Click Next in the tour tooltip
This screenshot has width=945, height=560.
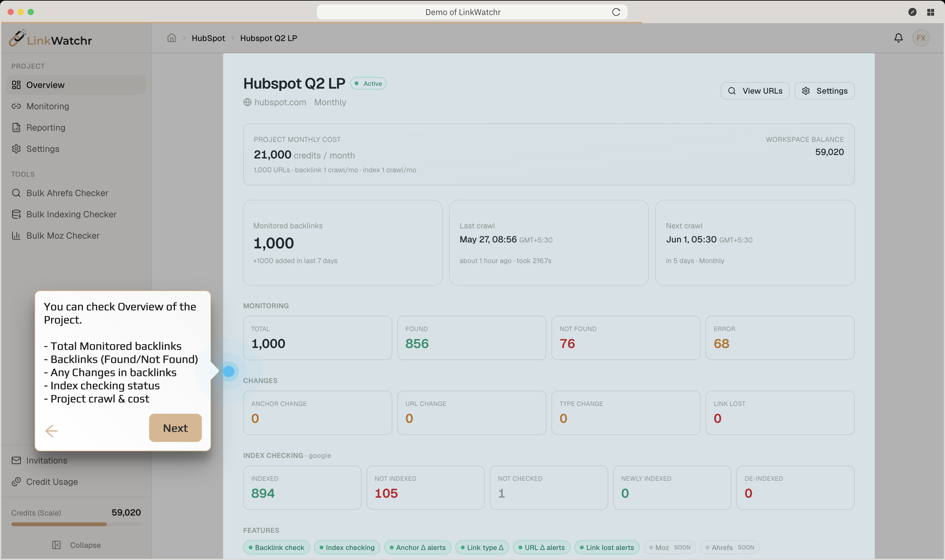(175, 428)
